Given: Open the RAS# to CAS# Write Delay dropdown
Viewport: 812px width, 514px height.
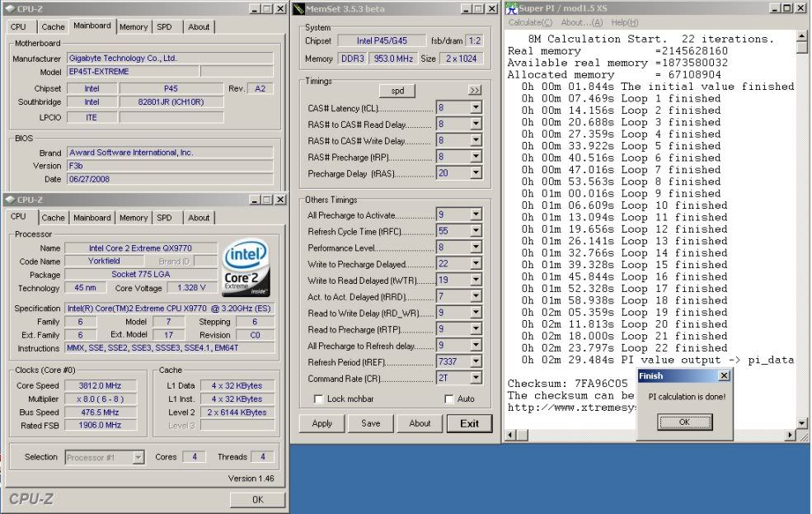Looking at the screenshot, I should tap(476, 140).
